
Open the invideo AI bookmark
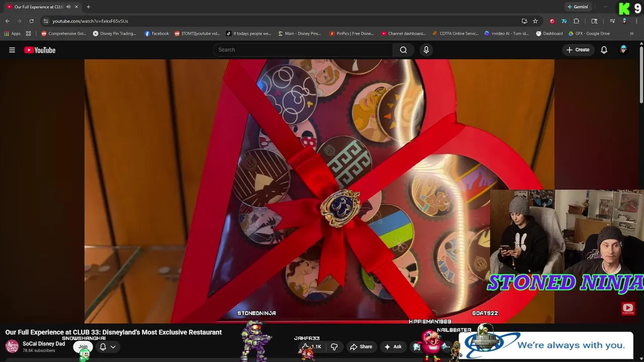[507, 34]
